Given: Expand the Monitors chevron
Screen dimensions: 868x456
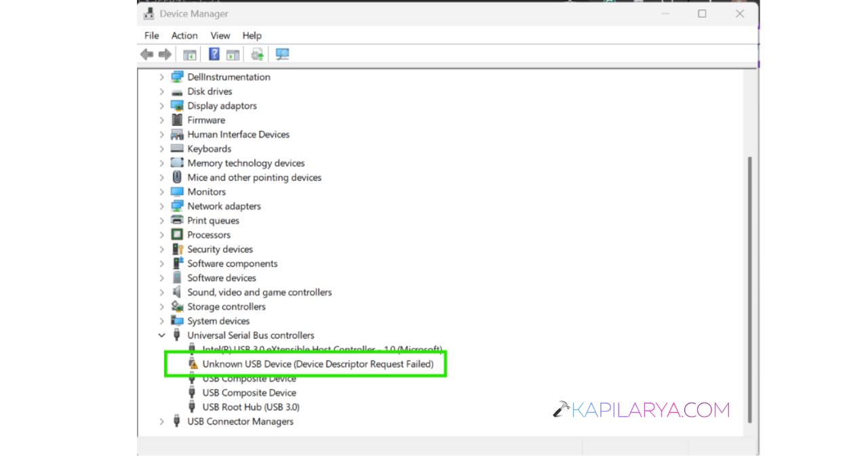Looking at the screenshot, I should (x=161, y=192).
